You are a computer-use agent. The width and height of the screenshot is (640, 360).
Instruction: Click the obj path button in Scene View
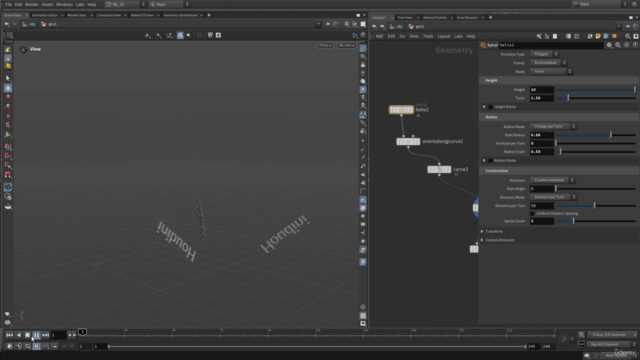click(29, 24)
